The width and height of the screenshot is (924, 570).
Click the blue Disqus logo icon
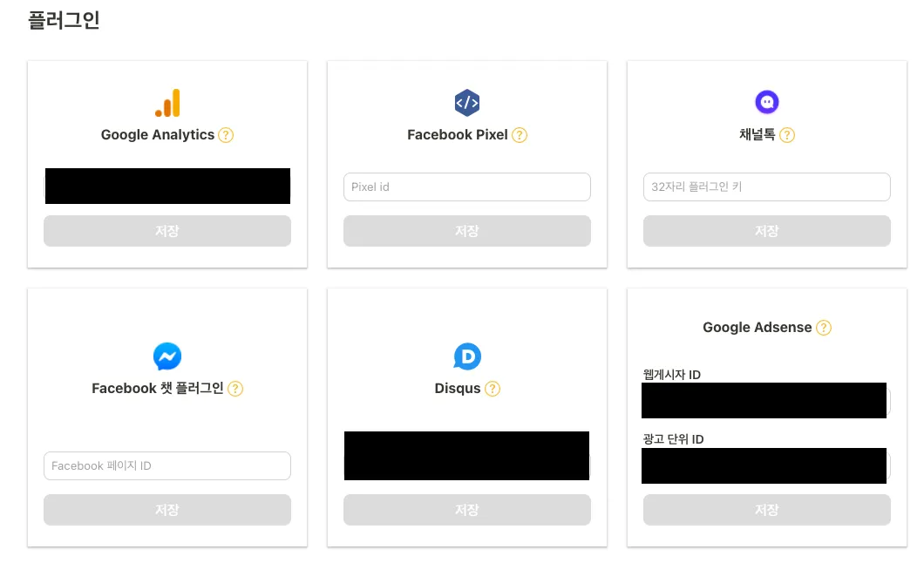click(x=467, y=356)
